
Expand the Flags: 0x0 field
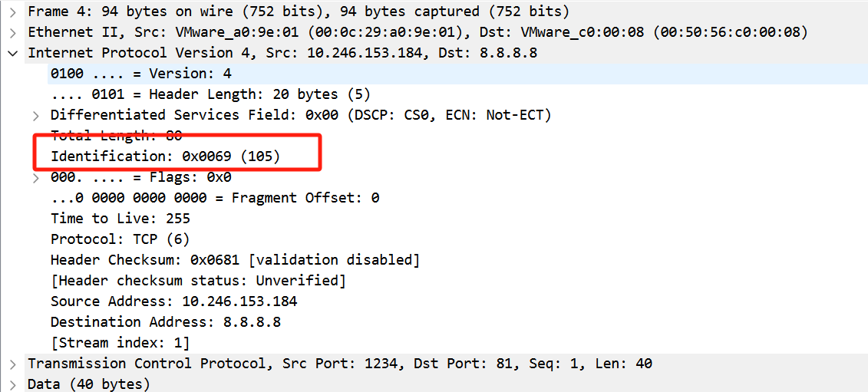pyautogui.click(x=35, y=177)
